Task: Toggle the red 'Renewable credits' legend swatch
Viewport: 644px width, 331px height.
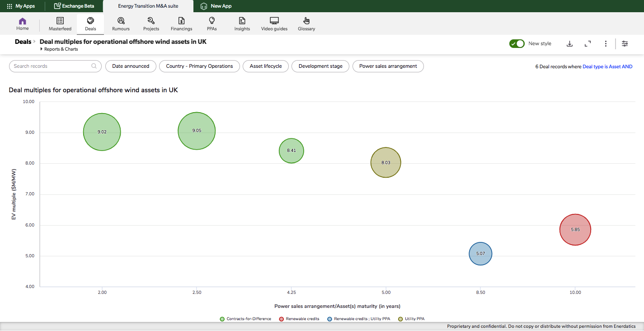Action: [282, 319]
